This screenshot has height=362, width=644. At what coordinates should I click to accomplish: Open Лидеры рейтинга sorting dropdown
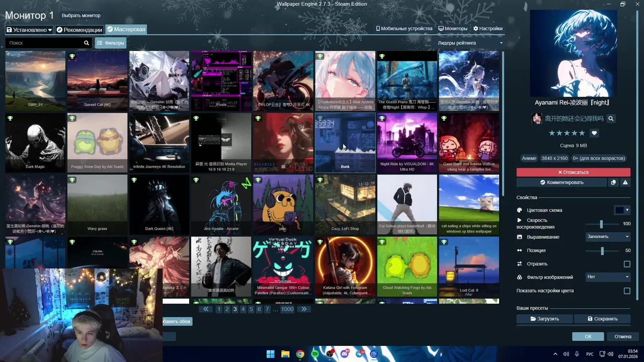pyautogui.click(x=470, y=43)
